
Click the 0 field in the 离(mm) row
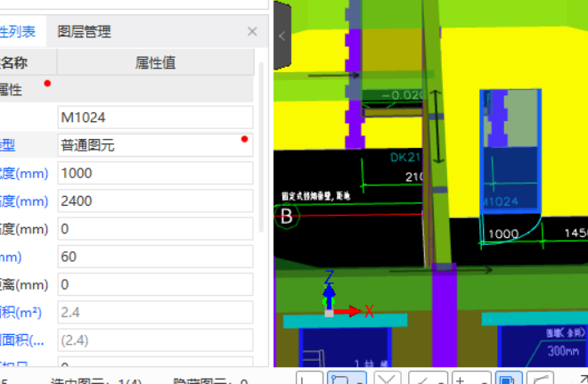pos(155,284)
